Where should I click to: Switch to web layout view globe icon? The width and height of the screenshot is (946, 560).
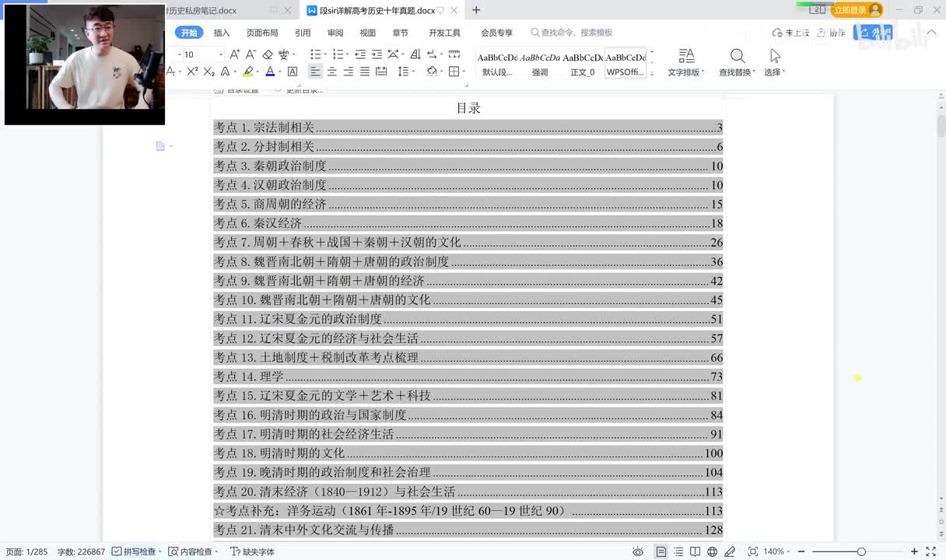712,551
